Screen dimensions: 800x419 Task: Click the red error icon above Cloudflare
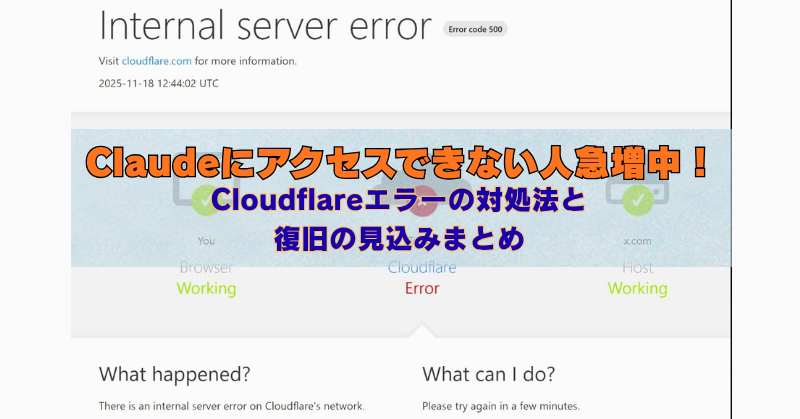coord(421,202)
